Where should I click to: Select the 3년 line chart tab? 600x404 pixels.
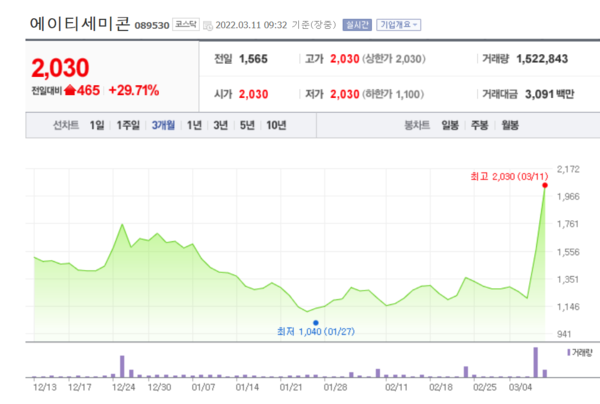click(x=221, y=125)
